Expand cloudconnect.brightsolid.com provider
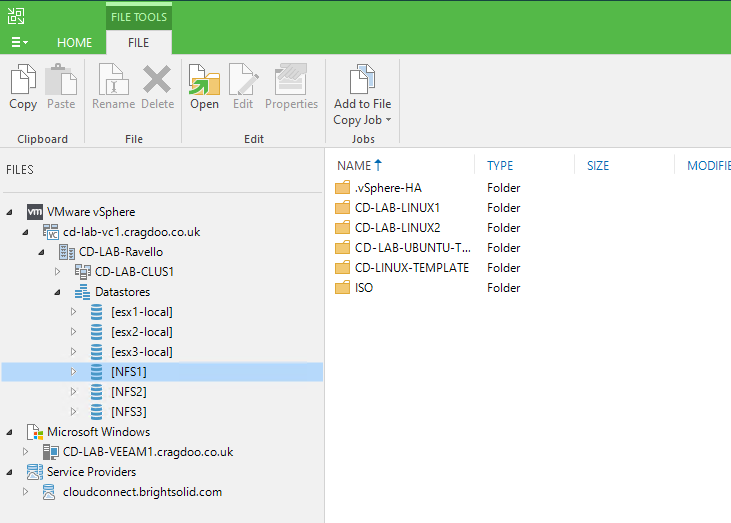 (x=25, y=492)
